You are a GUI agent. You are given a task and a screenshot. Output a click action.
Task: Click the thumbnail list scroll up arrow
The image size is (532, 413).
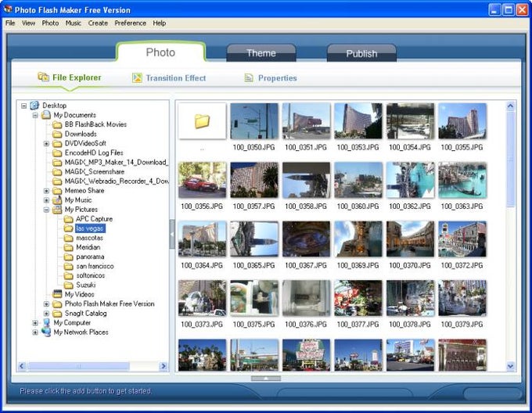pyautogui.click(x=510, y=106)
